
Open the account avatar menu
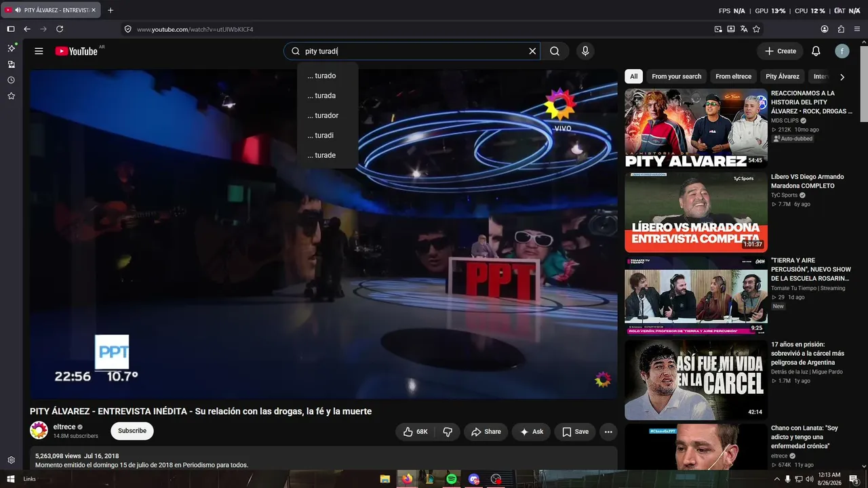pos(842,51)
